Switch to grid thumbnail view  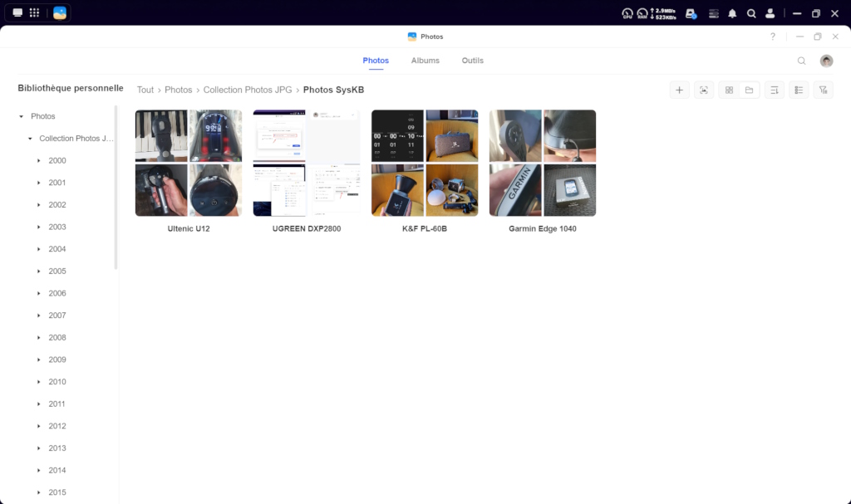[729, 90]
